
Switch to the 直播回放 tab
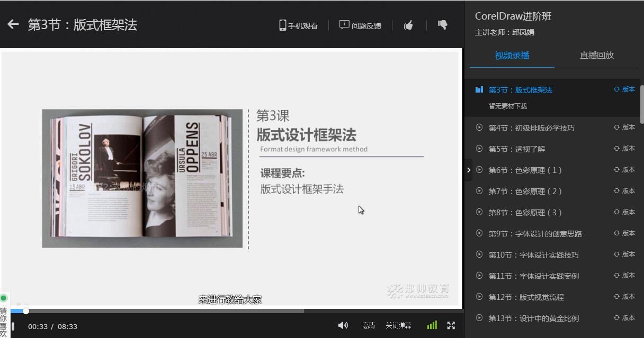point(596,55)
